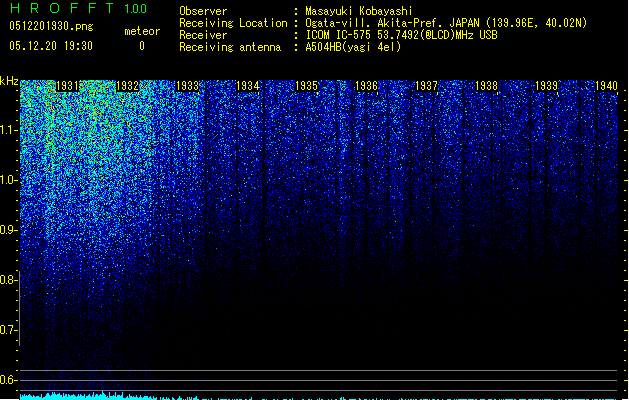Click the 0.8 frequency axis label

tap(8, 280)
